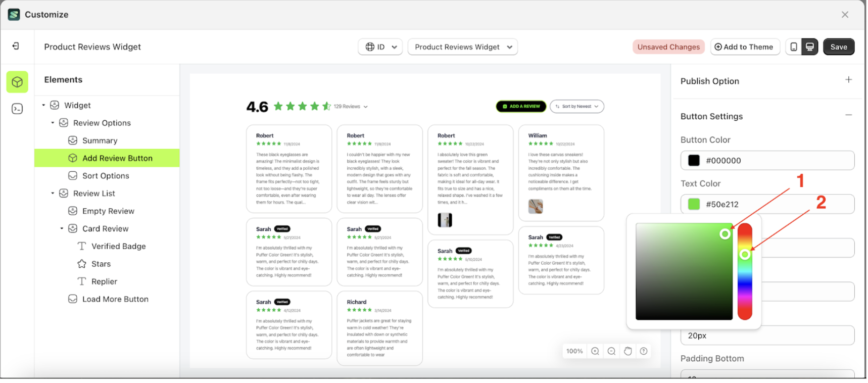Open the Elements cube panel icon

point(17,82)
